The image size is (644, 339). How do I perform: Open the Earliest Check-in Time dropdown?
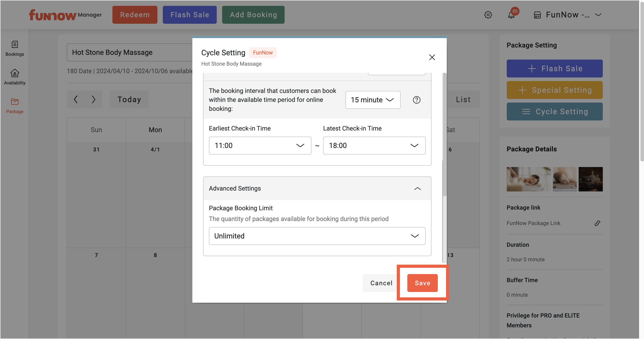click(x=260, y=146)
